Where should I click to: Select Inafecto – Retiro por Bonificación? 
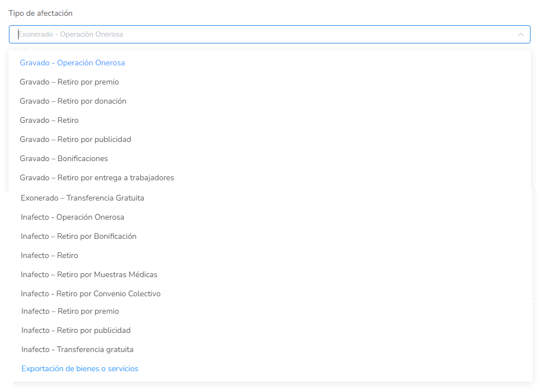tap(79, 237)
